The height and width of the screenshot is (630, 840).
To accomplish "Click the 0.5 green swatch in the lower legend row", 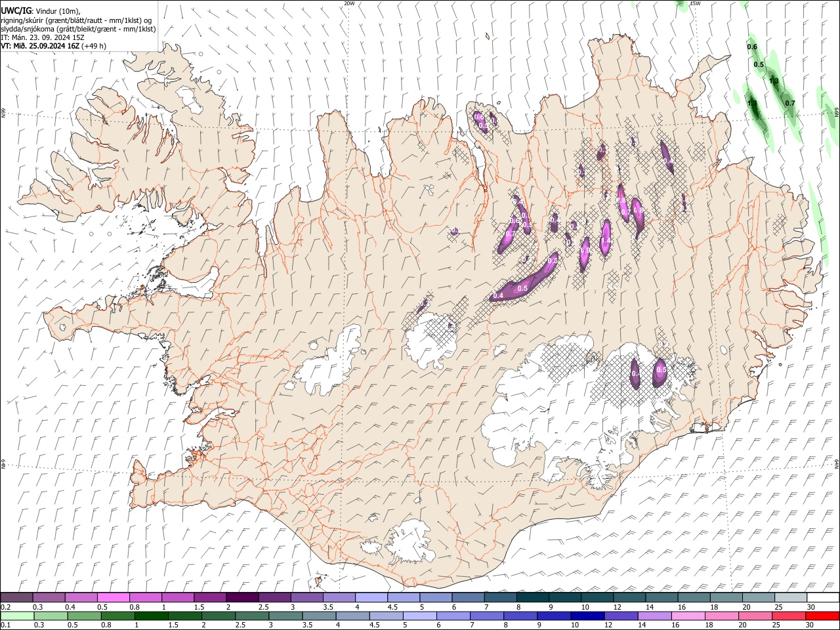I will (84, 616).
